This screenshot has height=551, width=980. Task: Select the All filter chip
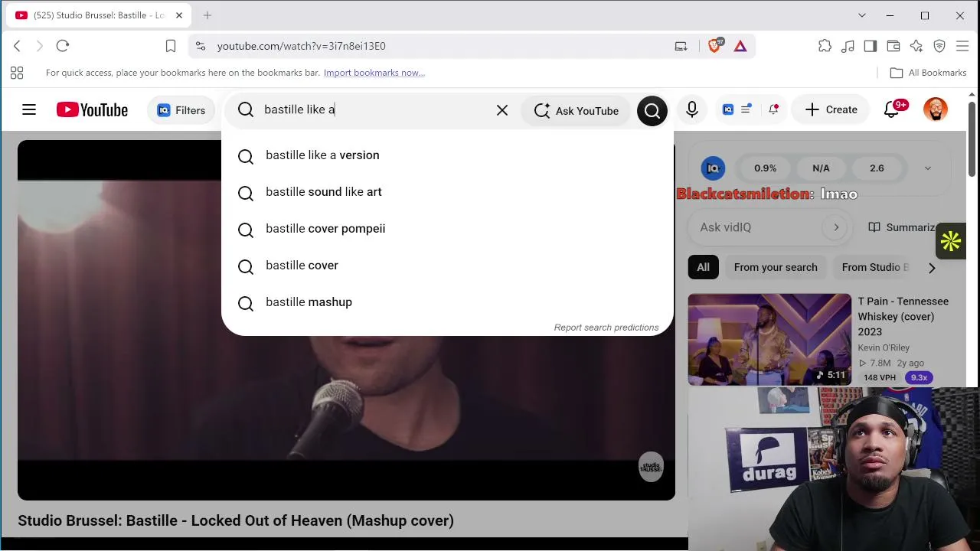click(x=703, y=267)
